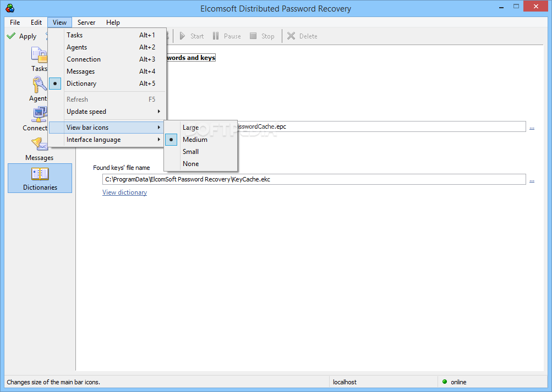
Task: Minimize the application window
Action: (x=501, y=7)
